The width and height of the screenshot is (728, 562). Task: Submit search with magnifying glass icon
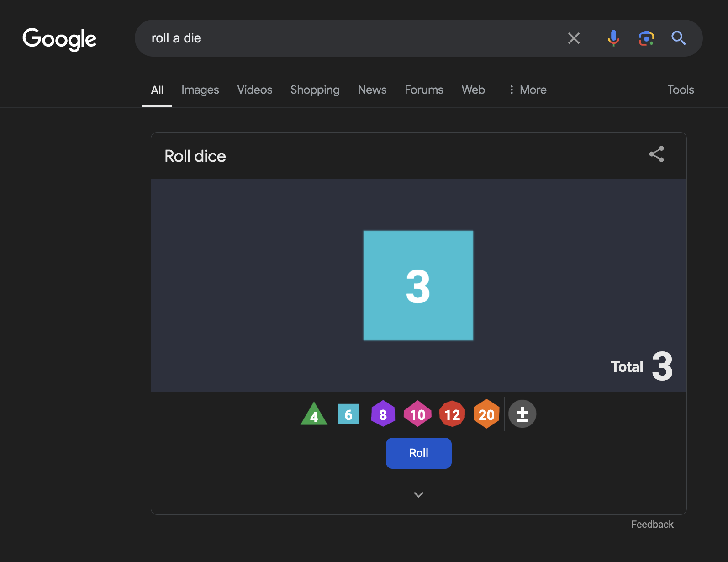tap(679, 38)
